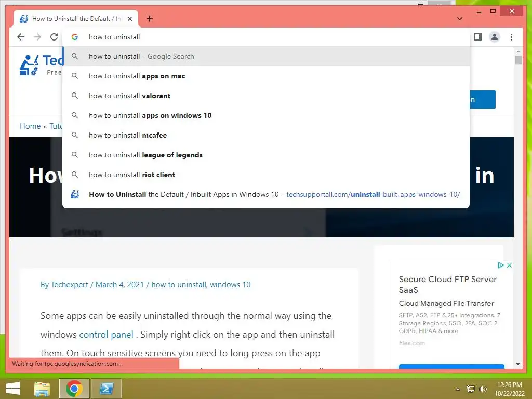Choose suggestion 'how to uninstall apps on mac'
This screenshot has height=399, width=532.
[x=266, y=76]
